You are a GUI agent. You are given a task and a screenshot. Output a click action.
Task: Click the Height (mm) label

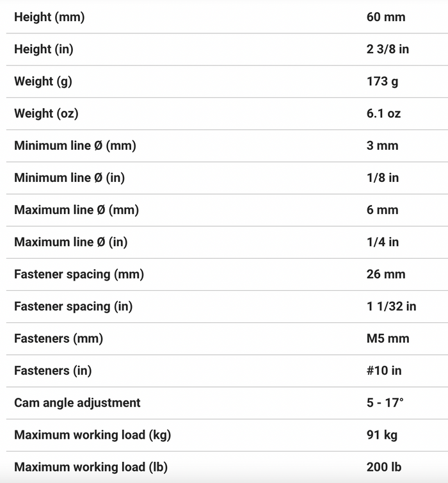49,17
